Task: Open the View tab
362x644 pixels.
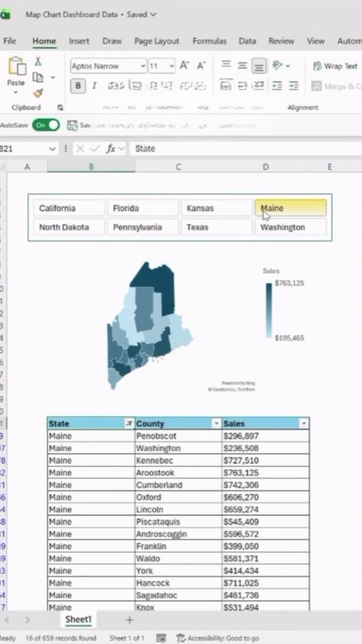Action: [x=316, y=41]
